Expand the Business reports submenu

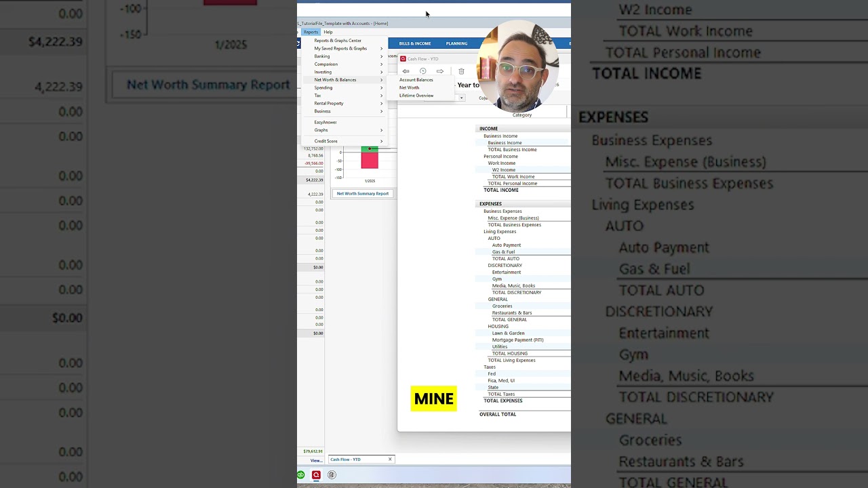tap(344, 111)
